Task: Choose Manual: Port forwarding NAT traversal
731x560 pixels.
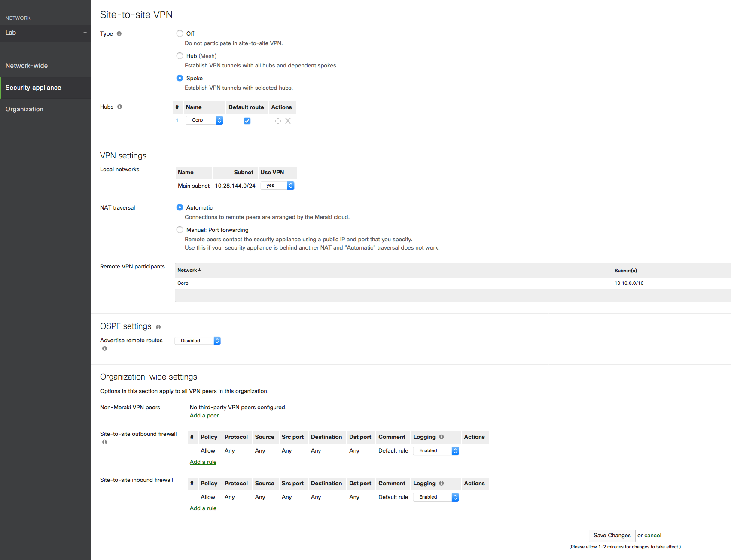Action: click(x=180, y=230)
